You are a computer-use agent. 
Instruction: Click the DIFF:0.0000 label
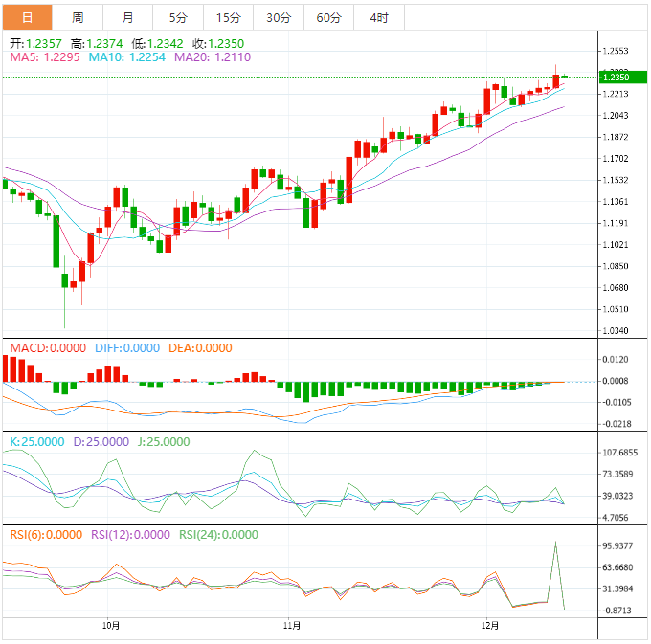point(127,347)
